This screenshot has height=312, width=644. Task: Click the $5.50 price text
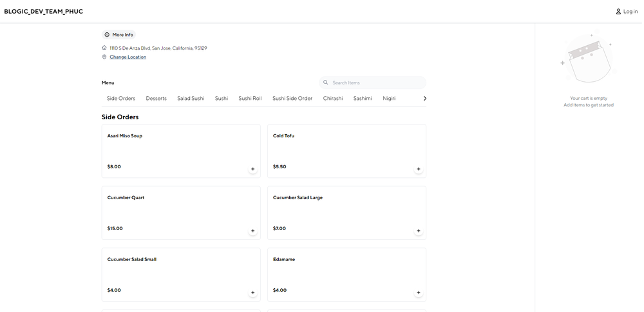pyautogui.click(x=279, y=167)
